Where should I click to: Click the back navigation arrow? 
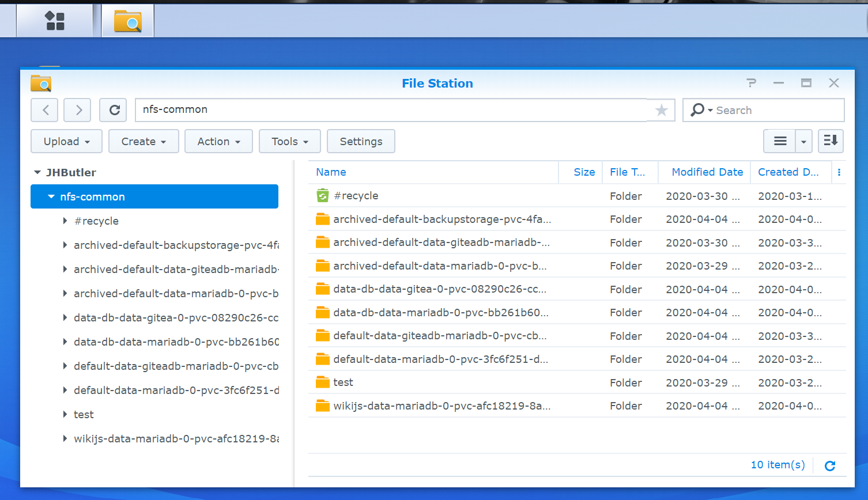[x=44, y=110]
